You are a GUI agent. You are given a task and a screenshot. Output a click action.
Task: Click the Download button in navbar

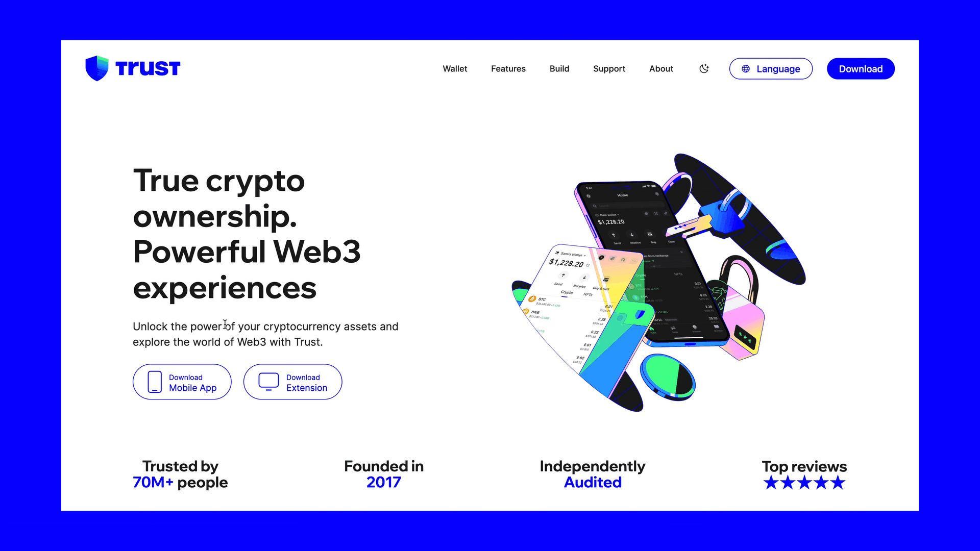point(860,69)
